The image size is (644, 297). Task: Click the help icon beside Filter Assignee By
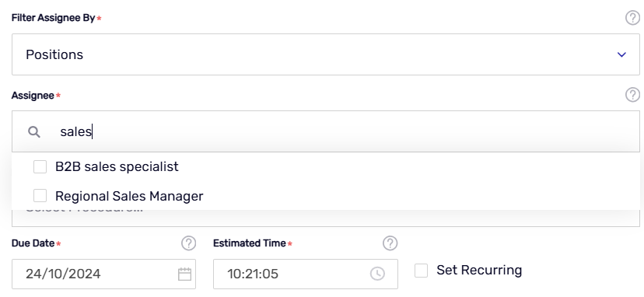(x=632, y=18)
